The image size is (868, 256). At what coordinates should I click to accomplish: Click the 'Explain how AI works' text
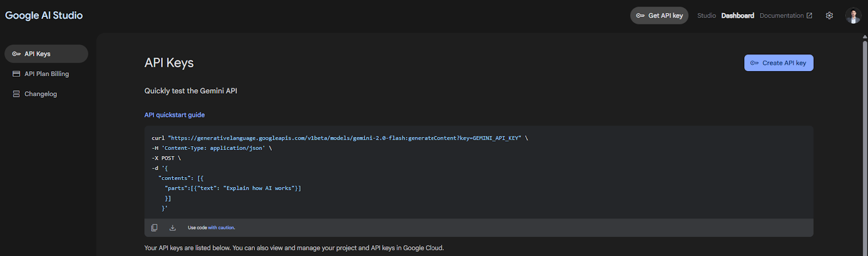point(260,188)
